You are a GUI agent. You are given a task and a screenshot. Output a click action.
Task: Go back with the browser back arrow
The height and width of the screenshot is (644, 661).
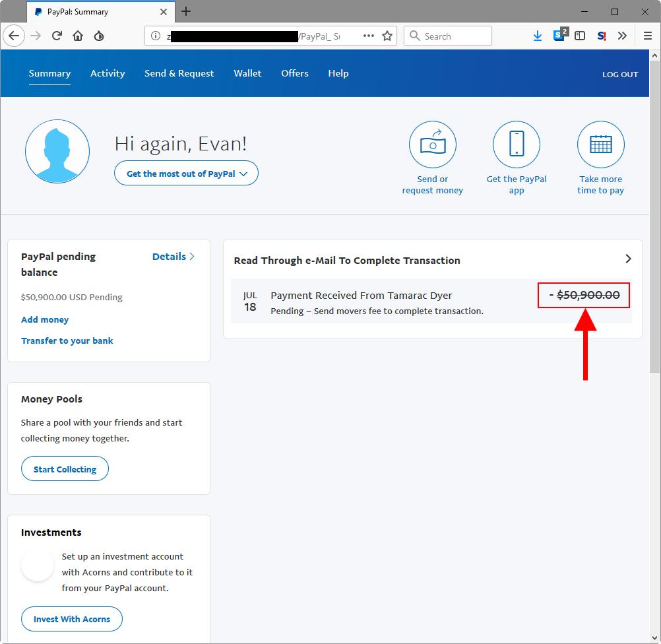pyautogui.click(x=14, y=36)
